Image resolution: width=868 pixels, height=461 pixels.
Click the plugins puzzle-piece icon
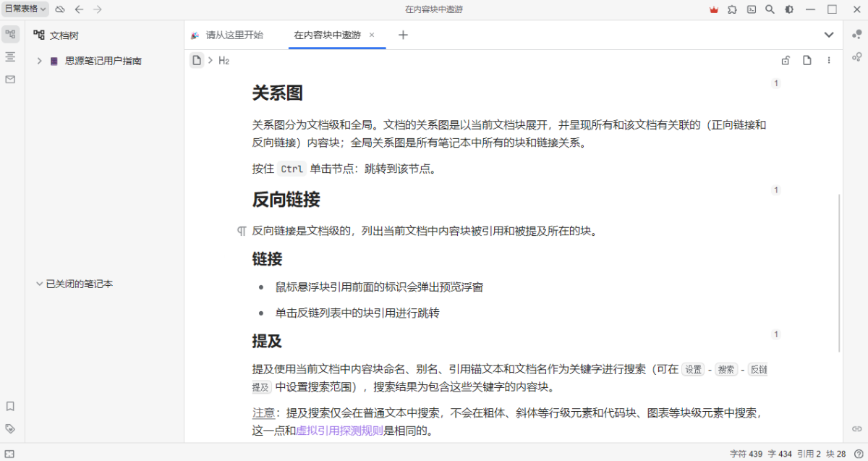coord(733,9)
